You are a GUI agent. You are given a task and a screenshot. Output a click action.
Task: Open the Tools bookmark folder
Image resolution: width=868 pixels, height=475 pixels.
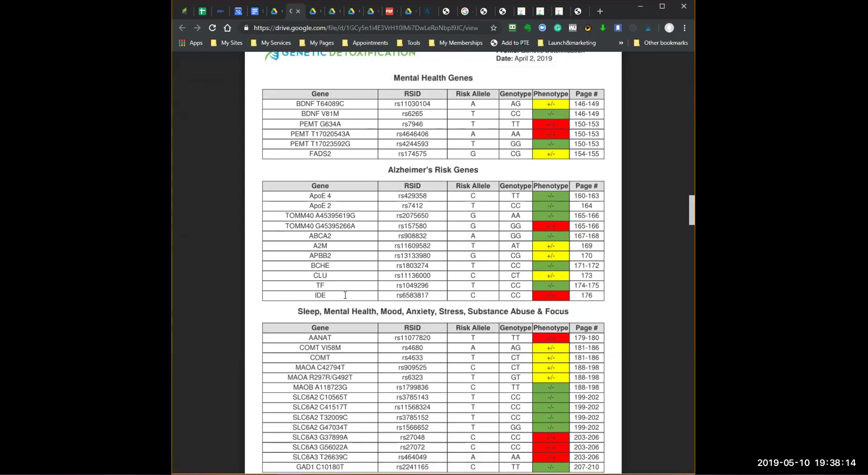[x=409, y=43]
